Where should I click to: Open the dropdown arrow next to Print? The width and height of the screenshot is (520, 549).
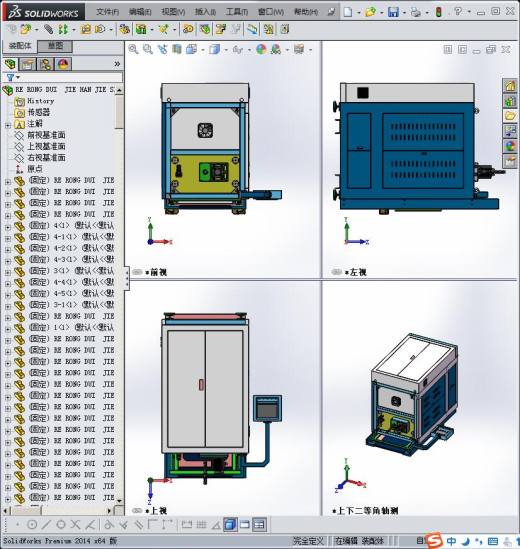427,13
